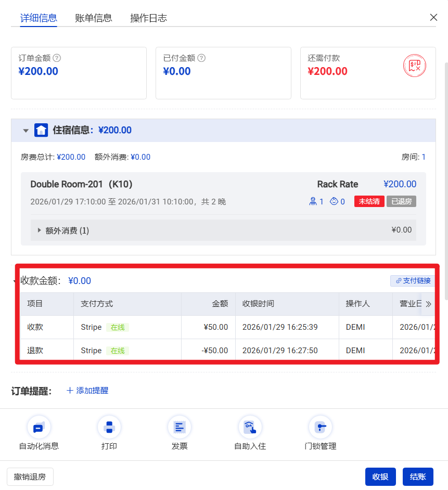
Task: Click the 支付方式 column header
Action: pos(127,304)
